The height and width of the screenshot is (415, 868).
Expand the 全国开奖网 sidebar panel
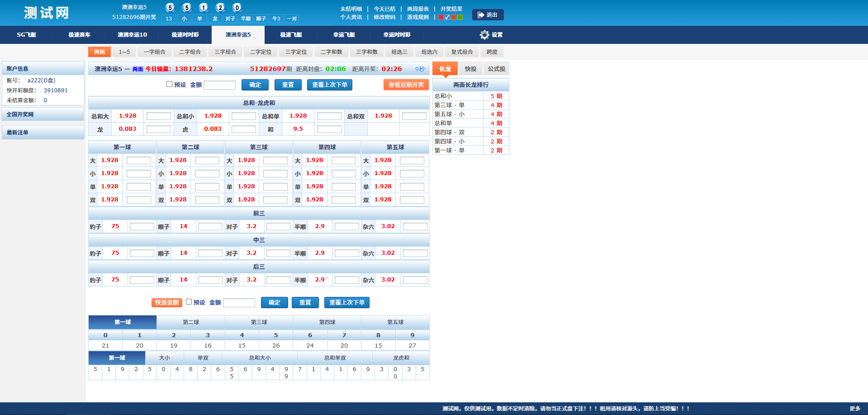(43, 114)
